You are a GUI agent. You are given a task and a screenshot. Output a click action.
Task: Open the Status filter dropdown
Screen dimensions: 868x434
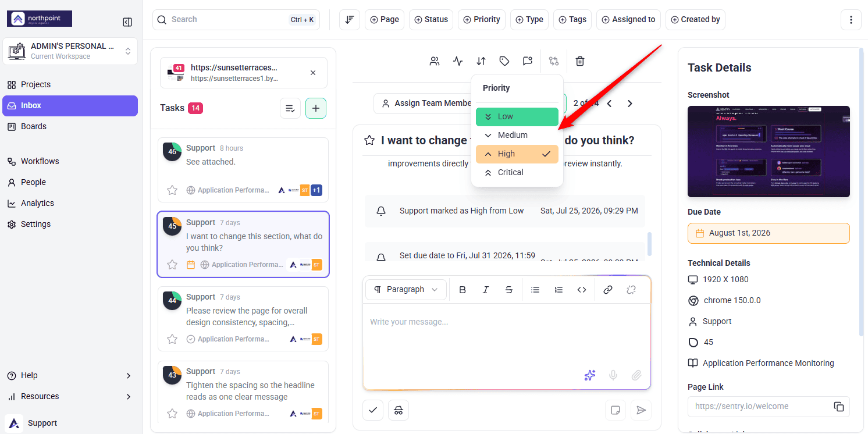[431, 19]
